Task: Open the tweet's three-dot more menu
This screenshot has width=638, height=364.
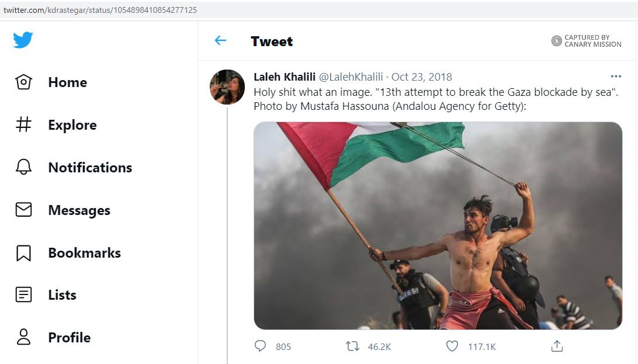Action: tap(616, 77)
